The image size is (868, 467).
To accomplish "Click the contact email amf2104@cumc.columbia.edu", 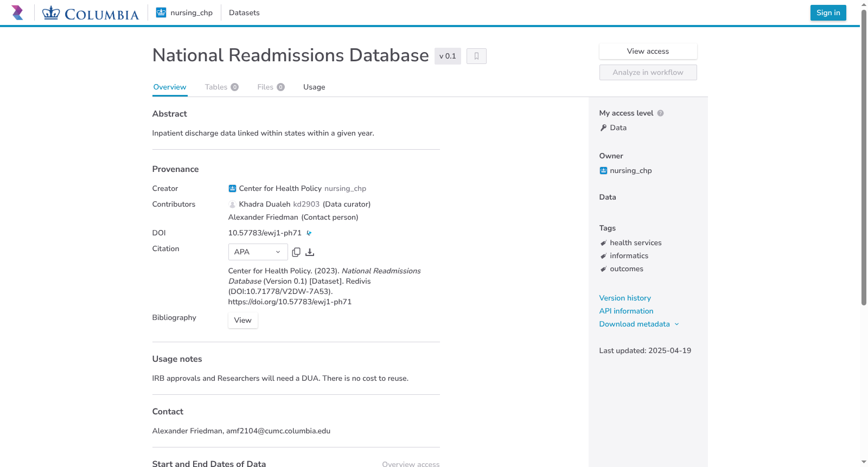I will coord(278,431).
